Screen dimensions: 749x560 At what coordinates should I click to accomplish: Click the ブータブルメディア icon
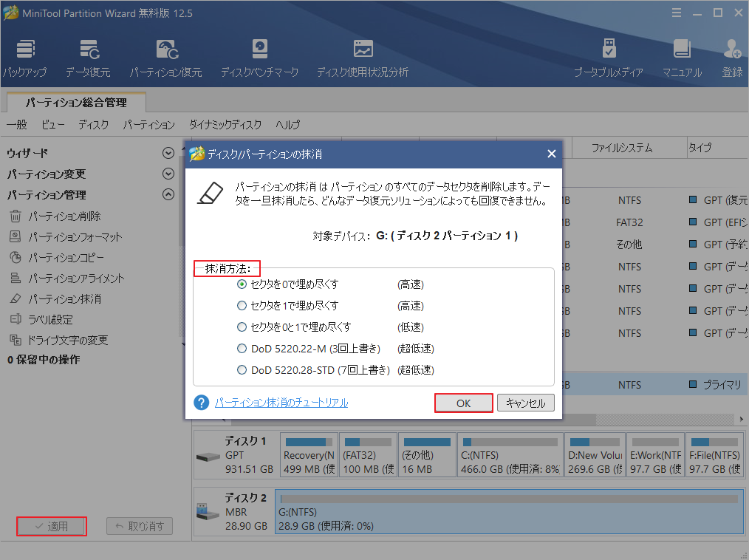click(x=609, y=57)
